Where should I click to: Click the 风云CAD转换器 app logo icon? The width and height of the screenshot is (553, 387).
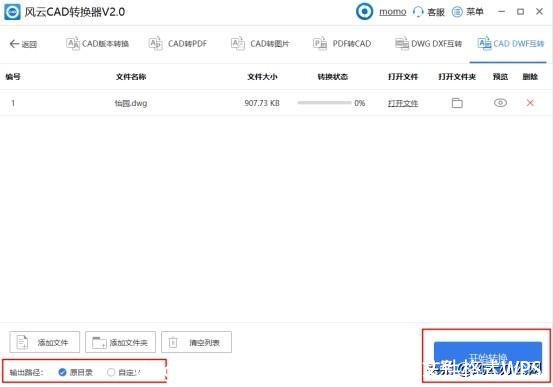(12, 12)
